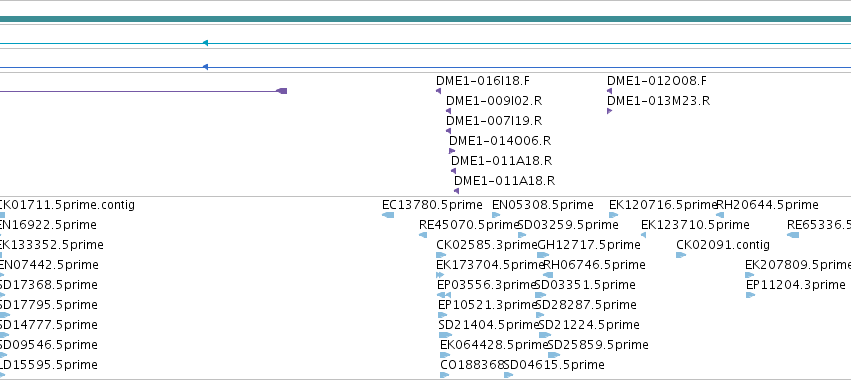The height and width of the screenshot is (380, 851).
Task: Select the CK02091.contig feature glyph
Action: (x=681, y=255)
